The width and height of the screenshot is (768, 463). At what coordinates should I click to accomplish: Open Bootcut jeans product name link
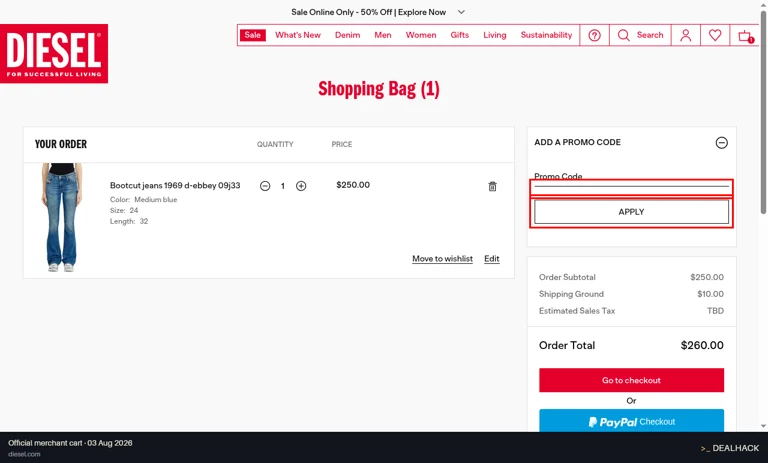click(x=175, y=185)
